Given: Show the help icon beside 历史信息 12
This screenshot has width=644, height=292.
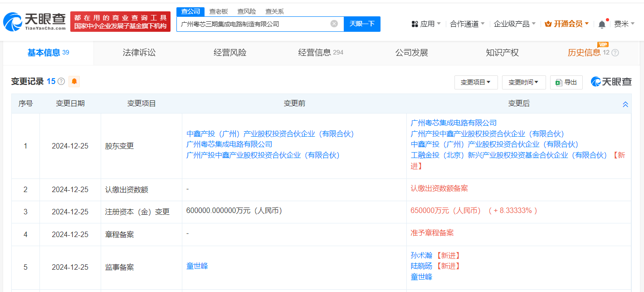Looking at the screenshot, I should (615, 53).
